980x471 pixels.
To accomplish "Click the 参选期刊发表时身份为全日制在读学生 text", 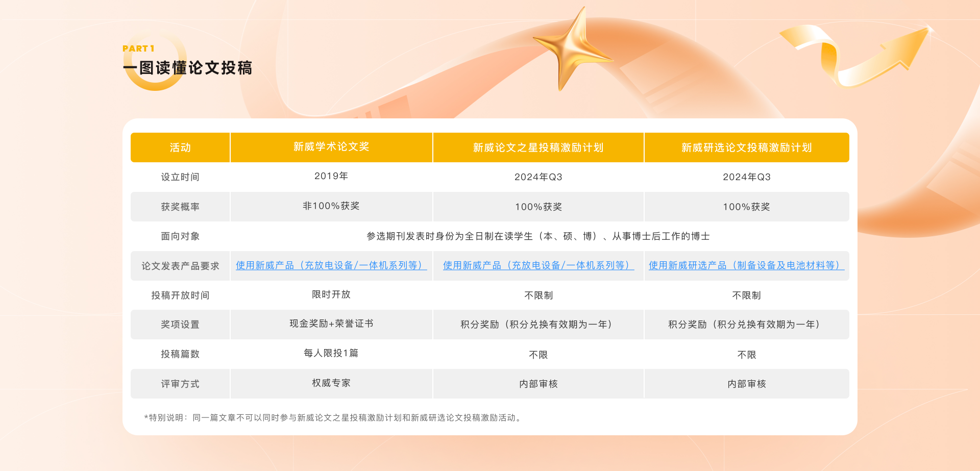I will [x=538, y=236].
